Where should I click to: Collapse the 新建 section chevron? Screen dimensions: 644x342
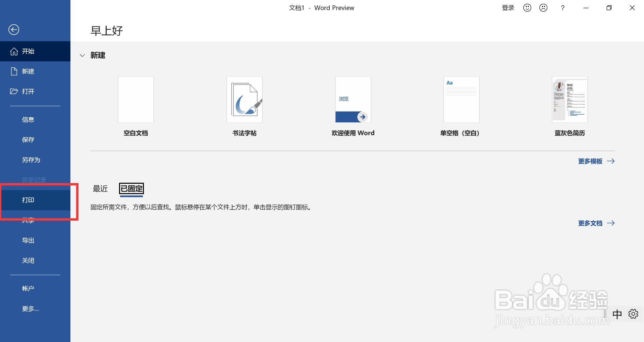point(82,55)
